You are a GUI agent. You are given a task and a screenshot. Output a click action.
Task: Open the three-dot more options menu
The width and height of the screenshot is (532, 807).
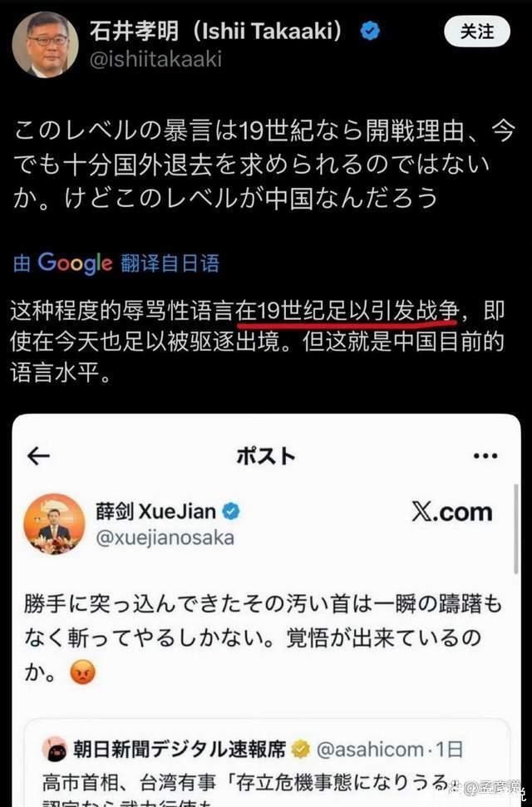tap(485, 456)
